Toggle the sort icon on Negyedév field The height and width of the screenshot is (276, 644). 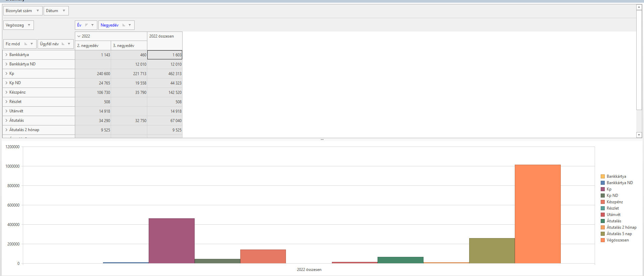(123, 25)
